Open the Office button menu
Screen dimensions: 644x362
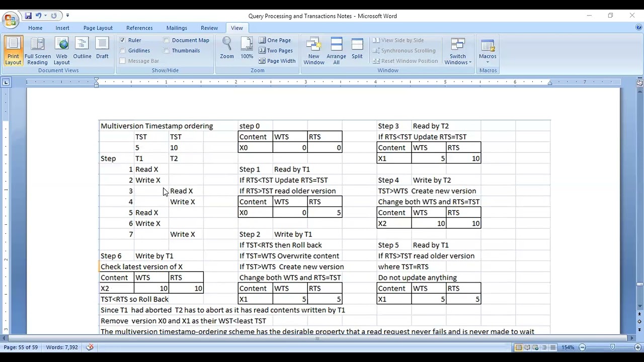(10, 20)
